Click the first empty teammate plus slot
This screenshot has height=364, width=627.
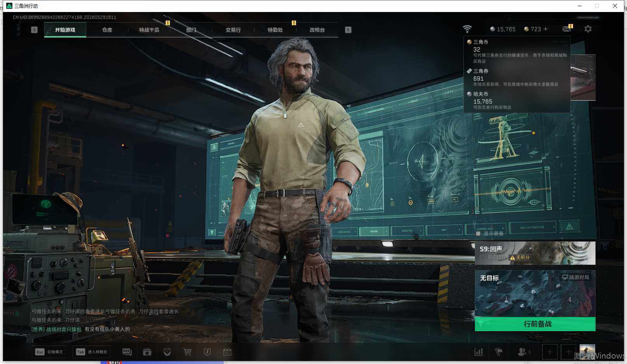[550, 352]
